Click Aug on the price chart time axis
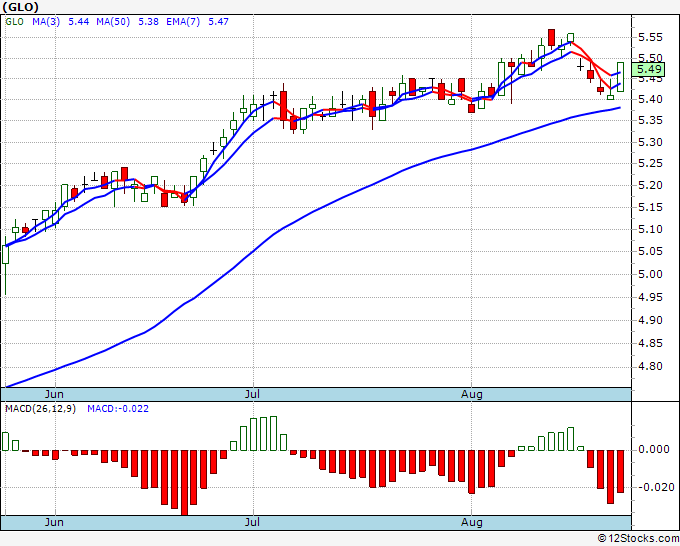Image resolution: width=680 pixels, height=546 pixels. point(472,395)
